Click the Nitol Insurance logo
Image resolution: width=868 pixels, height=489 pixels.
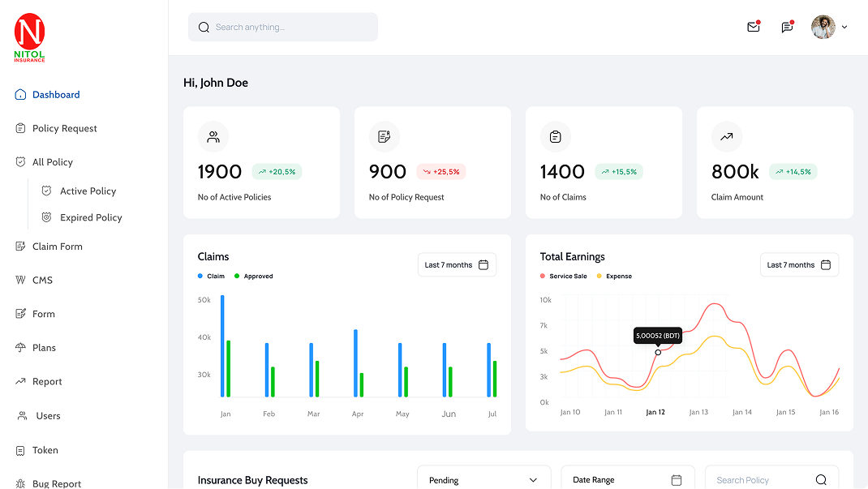coord(30,38)
